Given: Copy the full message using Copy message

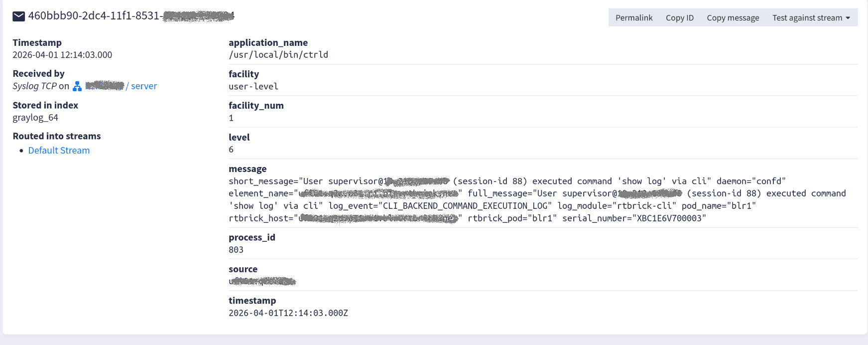Looking at the screenshot, I should pyautogui.click(x=733, y=17).
